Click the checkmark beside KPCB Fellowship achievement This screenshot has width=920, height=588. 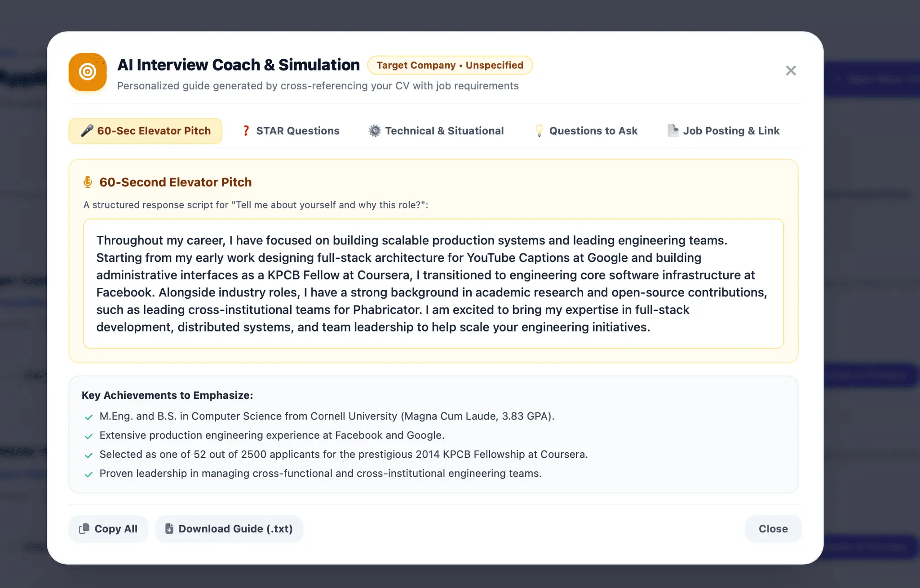click(88, 455)
